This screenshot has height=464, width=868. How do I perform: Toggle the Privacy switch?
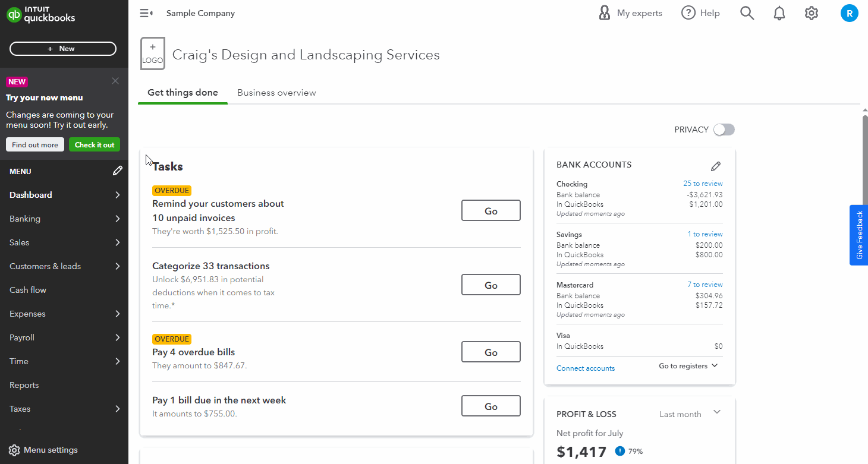pyautogui.click(x=724, y=130)
